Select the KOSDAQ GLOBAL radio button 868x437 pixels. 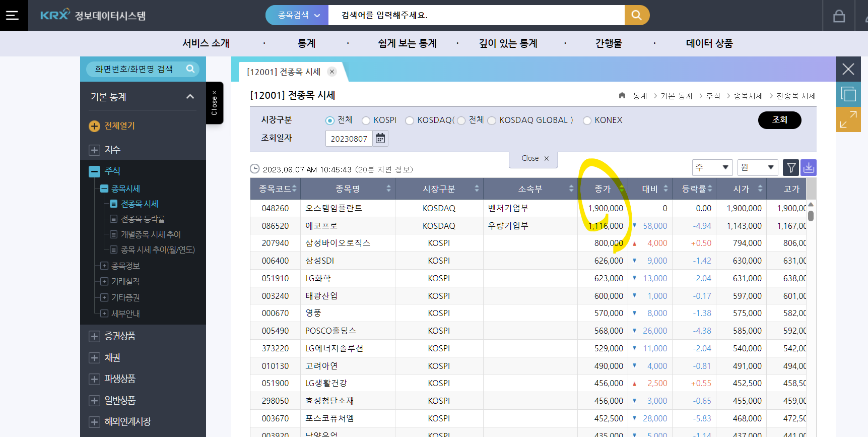pos(492,120)
